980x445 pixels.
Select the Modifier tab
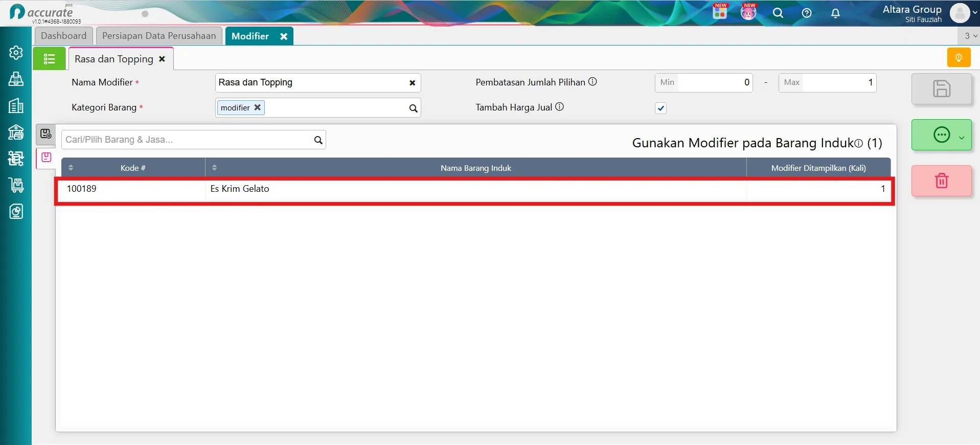click(250, 36)
